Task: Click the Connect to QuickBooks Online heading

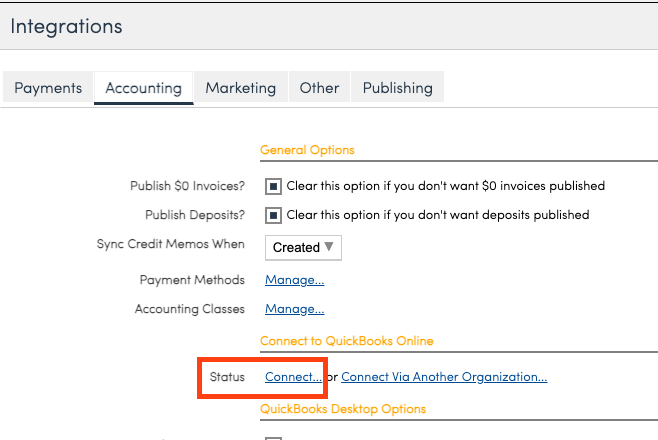Action: click(x=346, y=341)
